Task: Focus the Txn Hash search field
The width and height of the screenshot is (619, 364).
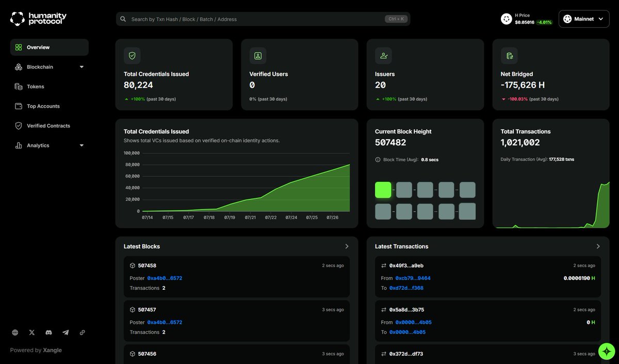Action: tap(263, 19)
